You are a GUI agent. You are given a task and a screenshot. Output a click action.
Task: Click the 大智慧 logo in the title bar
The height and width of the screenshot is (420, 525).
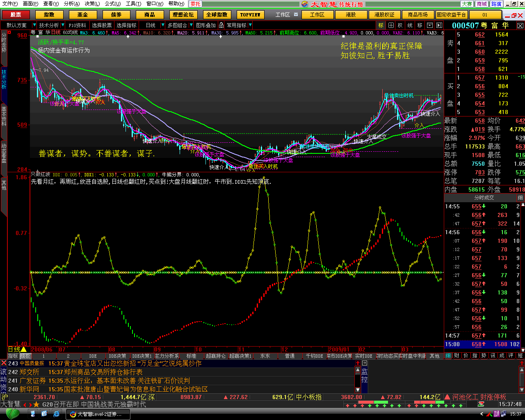point(305,4)
